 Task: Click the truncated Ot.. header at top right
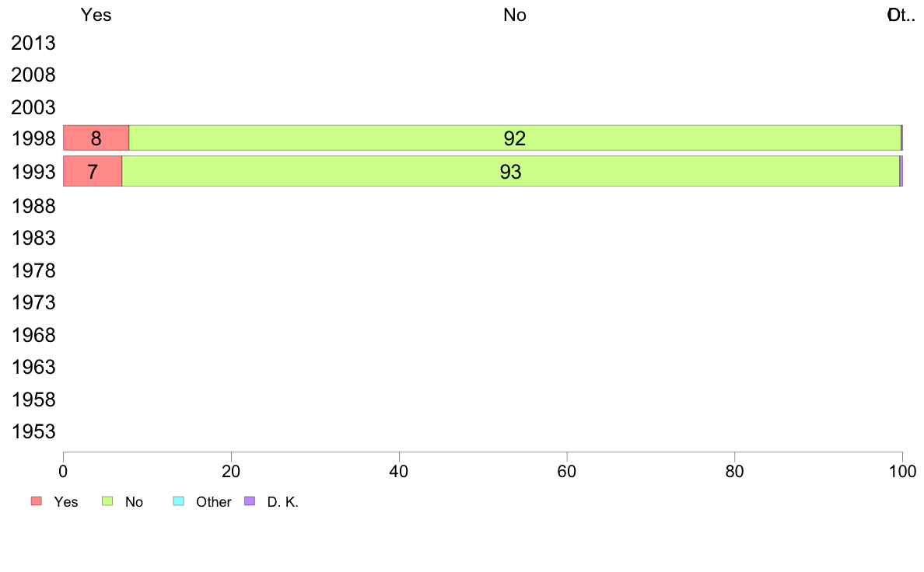click(901, 15)
